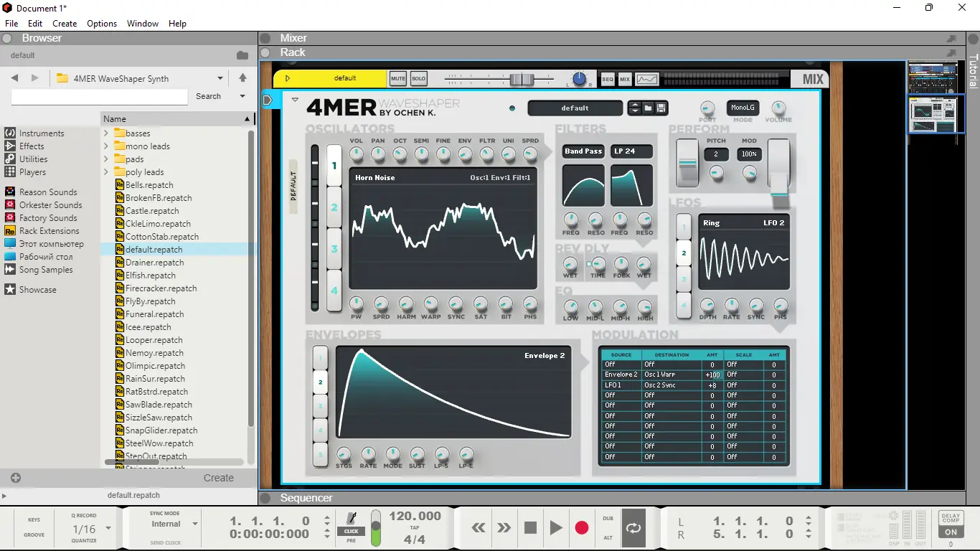
Task: Open the Options menu
Action: pos(101,23)
